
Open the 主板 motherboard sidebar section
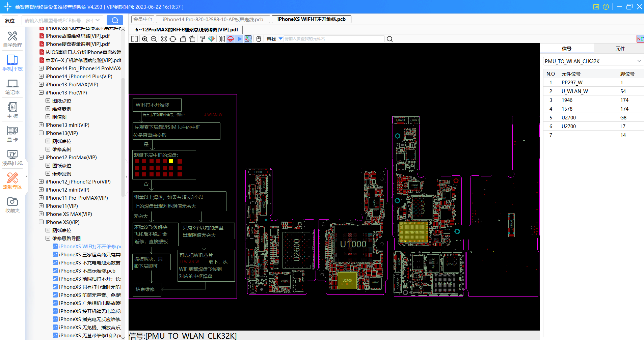12,111
